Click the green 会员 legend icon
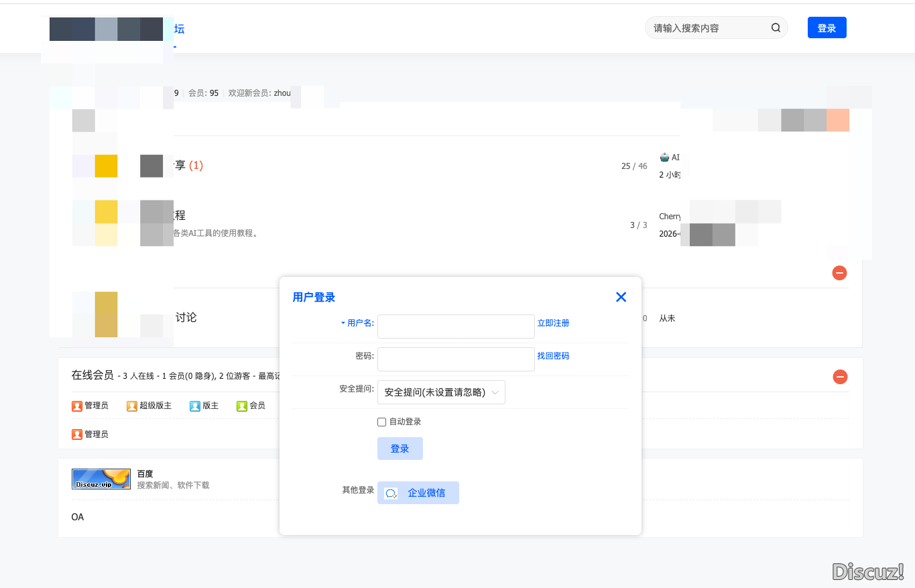 (242, 406)
